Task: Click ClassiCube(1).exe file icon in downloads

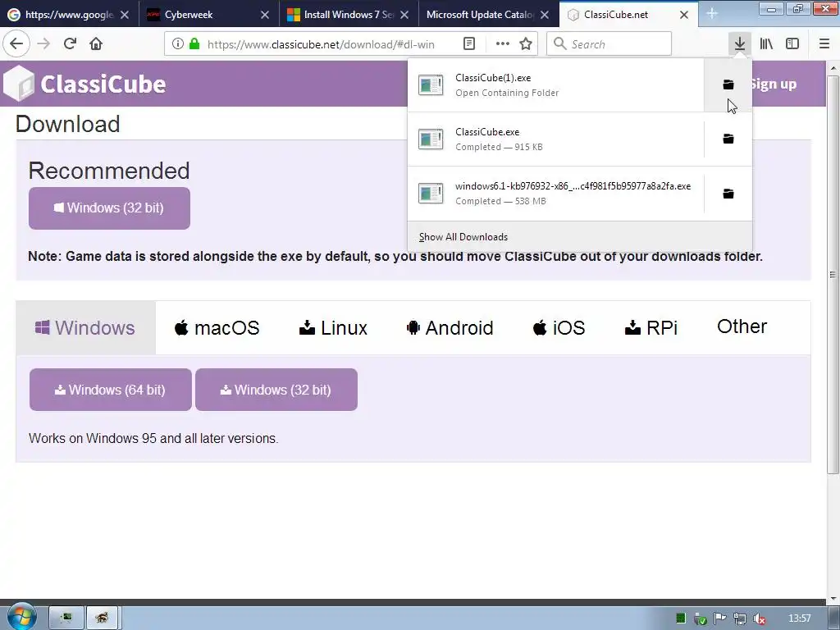Action: coord(431,84)
